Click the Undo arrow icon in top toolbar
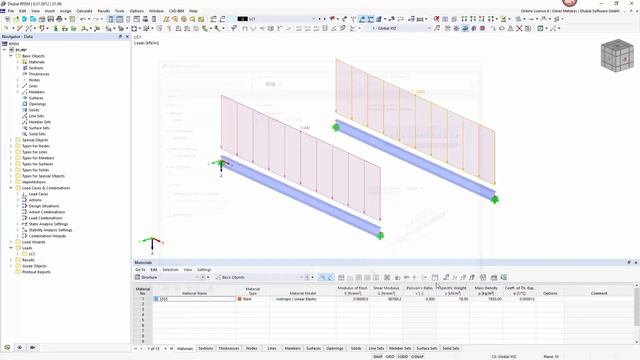The width and height of the screenshot is (640, 360). click(x=83, y=19)
